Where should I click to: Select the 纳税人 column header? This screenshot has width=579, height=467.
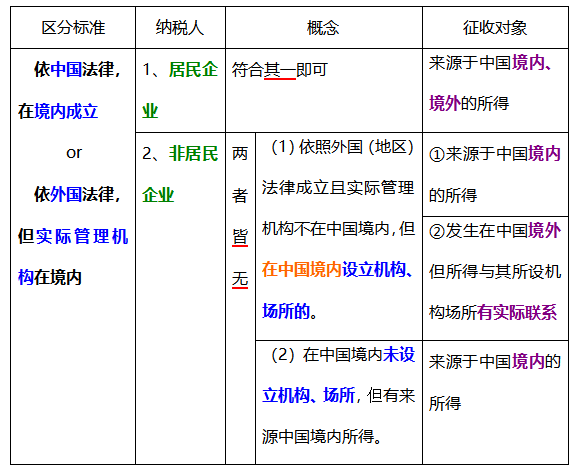pos(180,28)
